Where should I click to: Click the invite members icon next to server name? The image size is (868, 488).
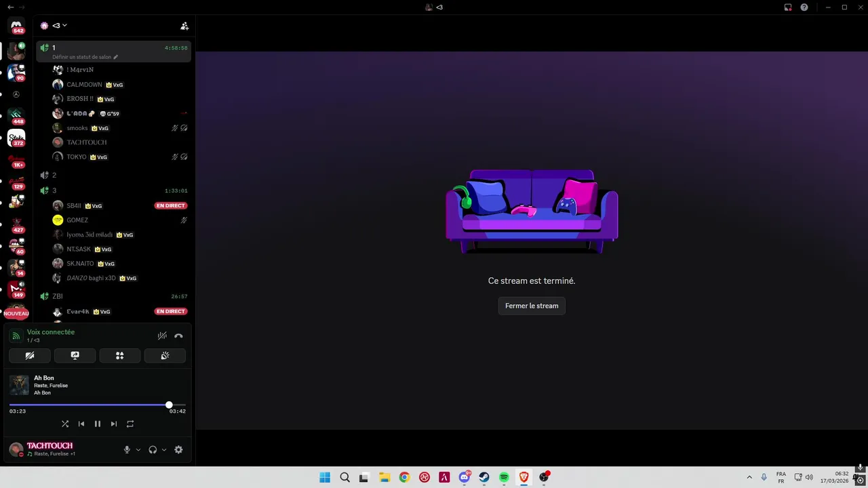pos(184,26)
